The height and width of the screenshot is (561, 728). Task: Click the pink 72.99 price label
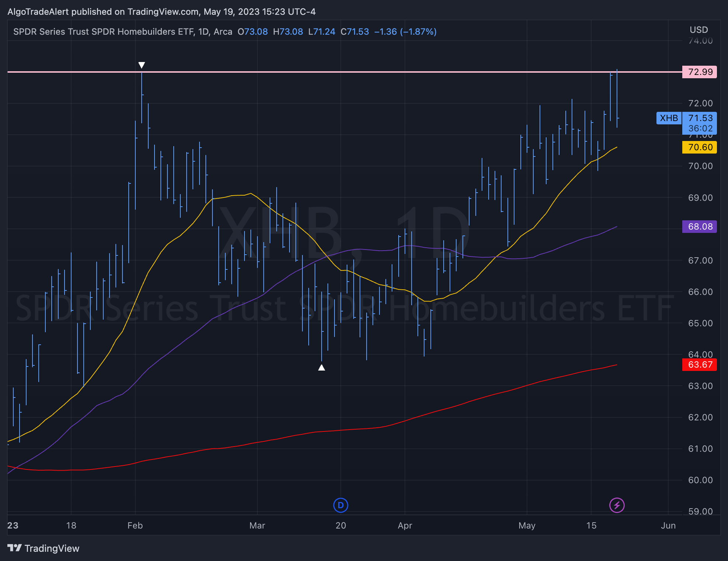coord(700,72)
